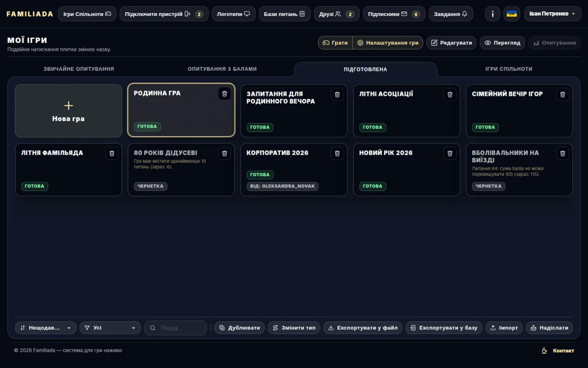The image size is (588, 368).
Task: Delete the ВБОЛІВАЛЬНИКИ НА ВИЇЗДІ draft
Action: [x=562, y=154]
